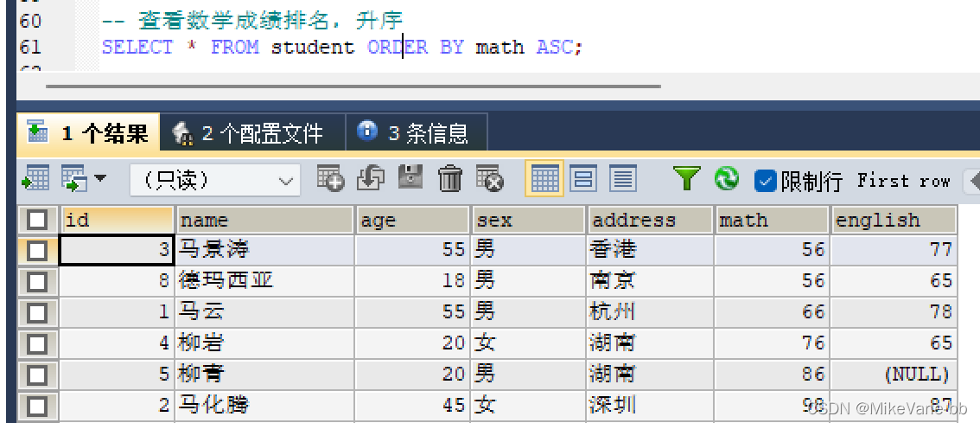Click the green refresh icon
The height and width of the screenshot is (423, 980).
point(726,179)
